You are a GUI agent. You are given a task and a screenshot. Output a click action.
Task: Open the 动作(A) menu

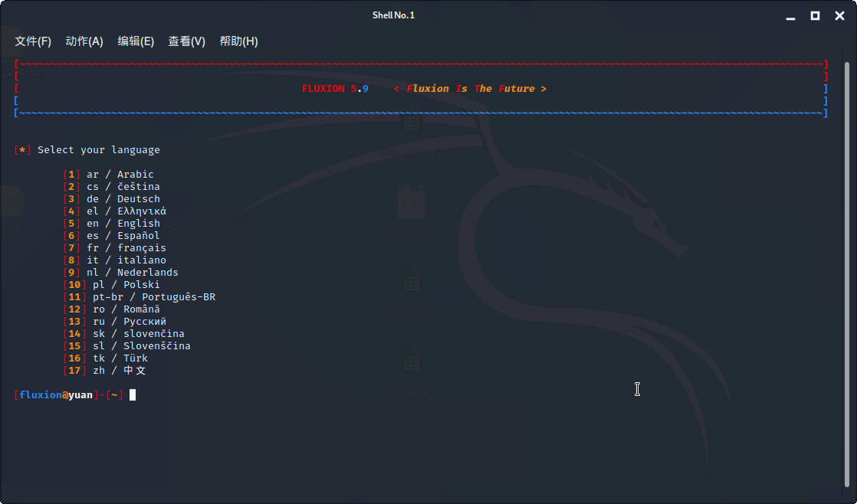click(x=84, y=41)
